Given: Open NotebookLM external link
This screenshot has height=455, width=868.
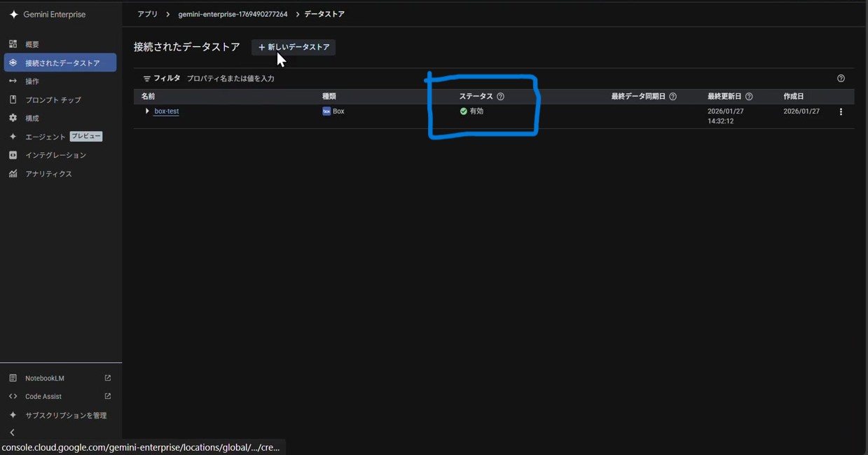Looking at the screenshot, I should (x=45, y=379).
